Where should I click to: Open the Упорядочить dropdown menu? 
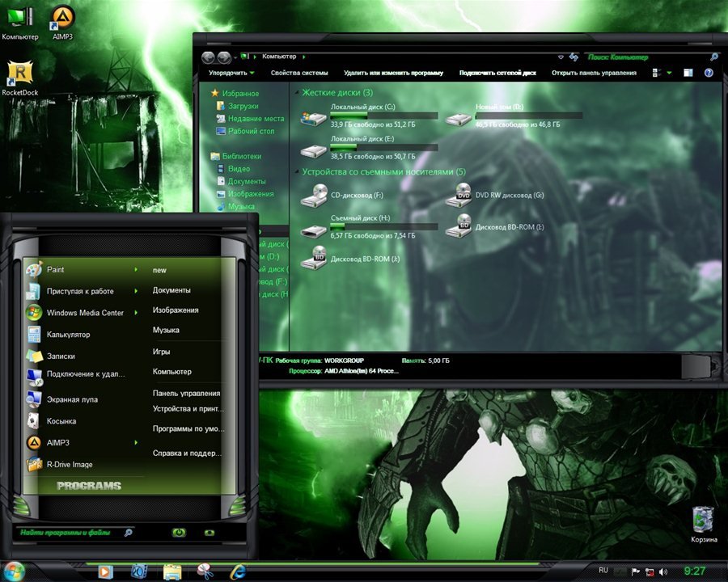point(231,73)
